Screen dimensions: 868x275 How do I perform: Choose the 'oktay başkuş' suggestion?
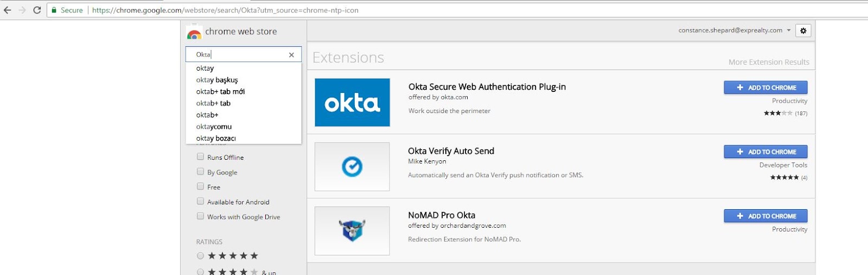[x=244, y=80]
